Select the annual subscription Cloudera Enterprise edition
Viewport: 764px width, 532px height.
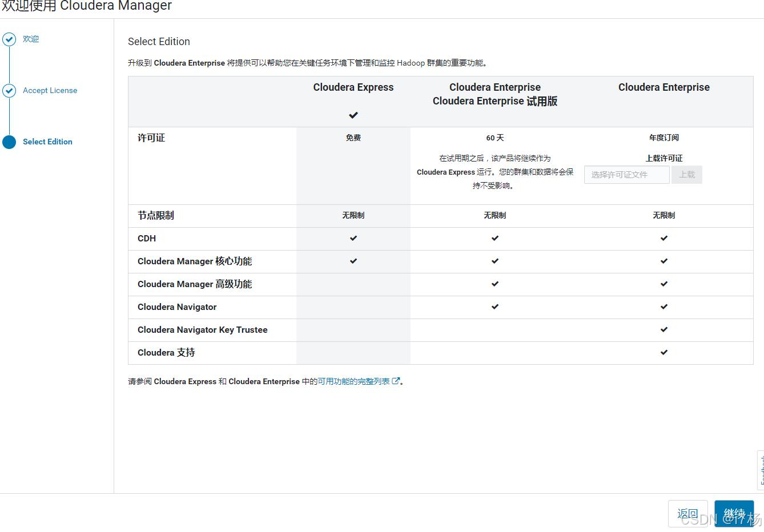(x=664, y=87)
